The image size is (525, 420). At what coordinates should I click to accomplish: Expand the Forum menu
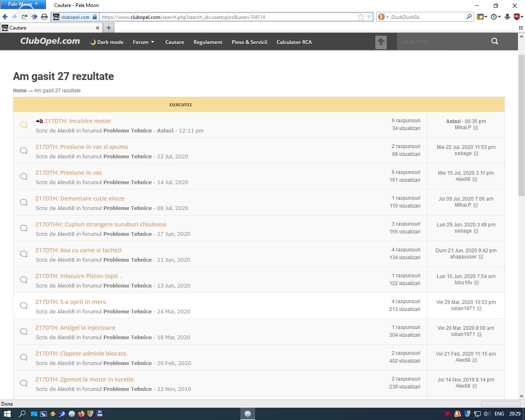pyautogui.click(x=144, y=42)
